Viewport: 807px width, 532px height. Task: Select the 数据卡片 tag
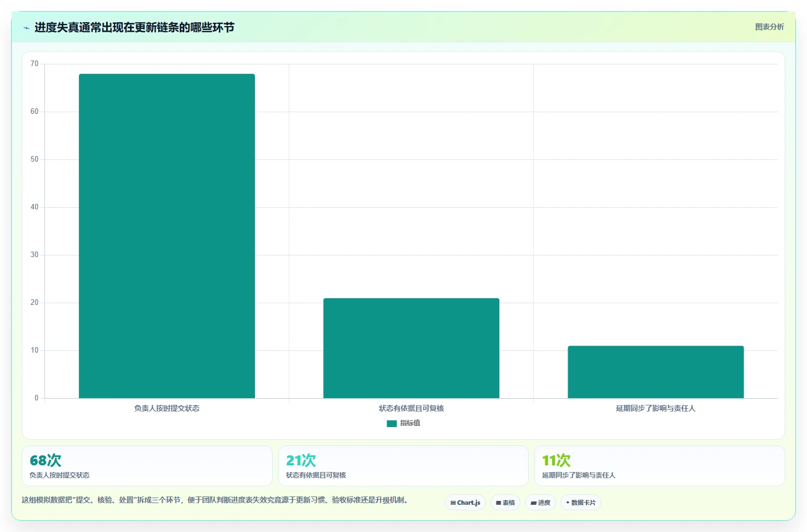click(581, 503)
